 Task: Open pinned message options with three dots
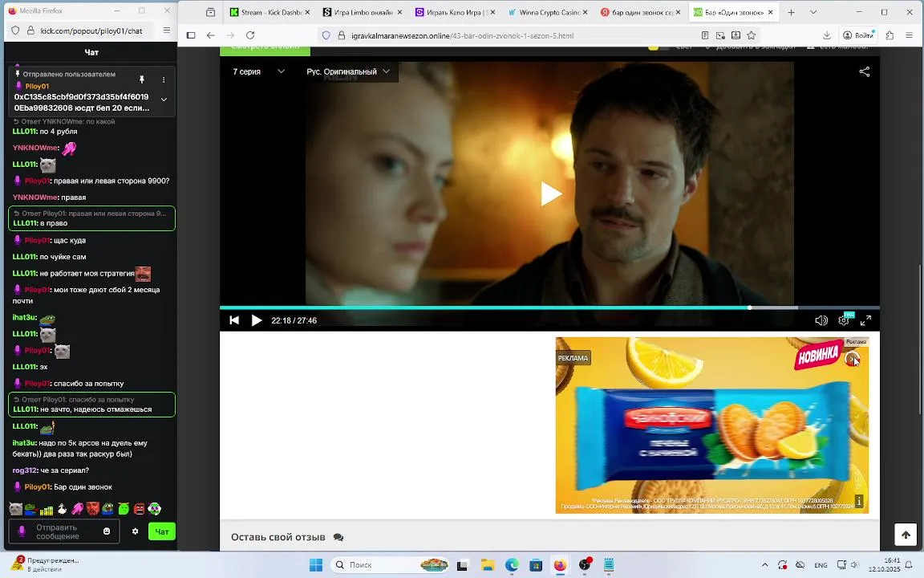164,79
